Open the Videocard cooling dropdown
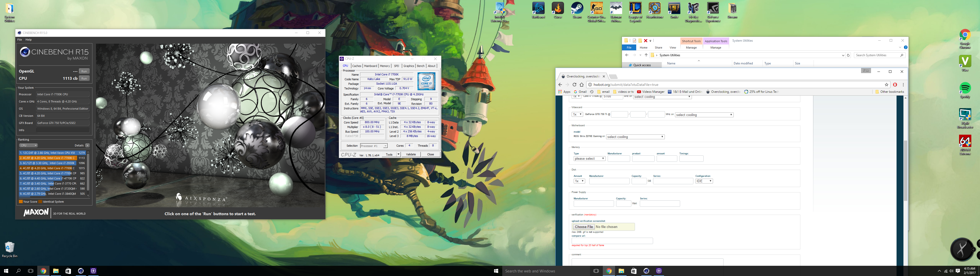This screenshot has height=276, width=980. pos(704,115)
